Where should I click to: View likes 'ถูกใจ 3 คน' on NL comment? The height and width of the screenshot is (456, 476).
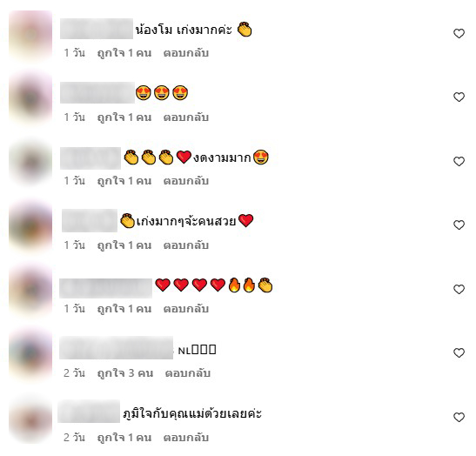coord(125,373)
